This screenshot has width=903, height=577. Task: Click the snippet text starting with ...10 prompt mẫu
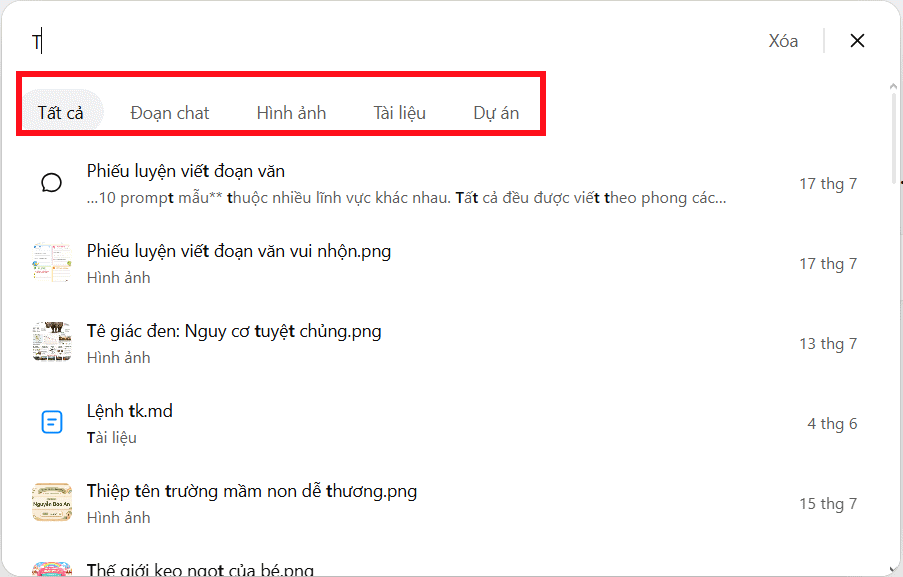point(407,198)
